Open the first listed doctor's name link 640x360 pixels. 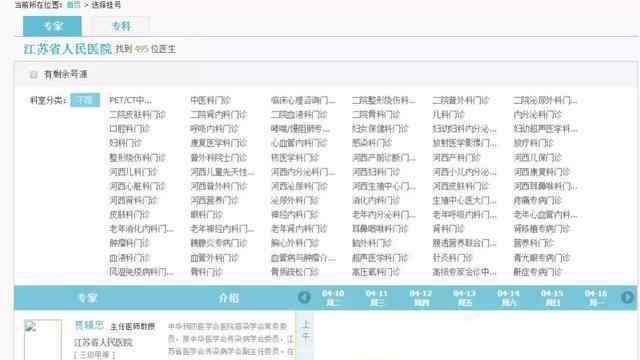(89, 325)
